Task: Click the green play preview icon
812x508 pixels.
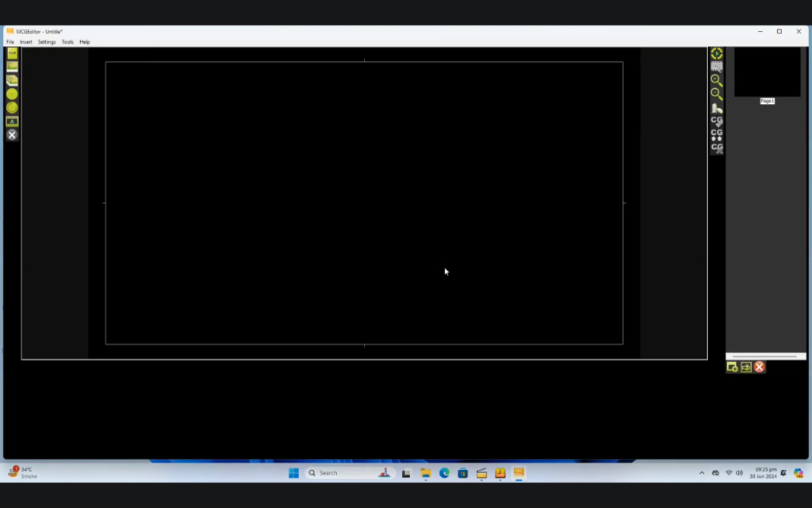Action: click(x=717, y=53)
